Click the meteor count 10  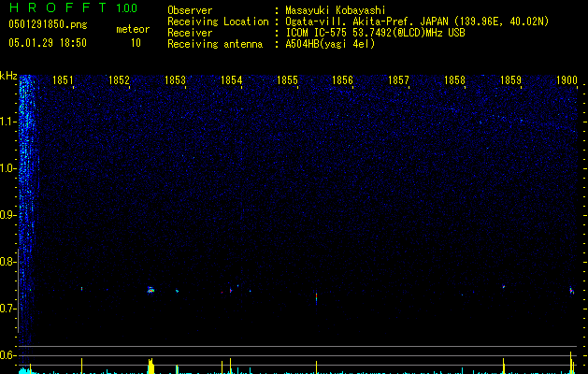coord(136,43)
